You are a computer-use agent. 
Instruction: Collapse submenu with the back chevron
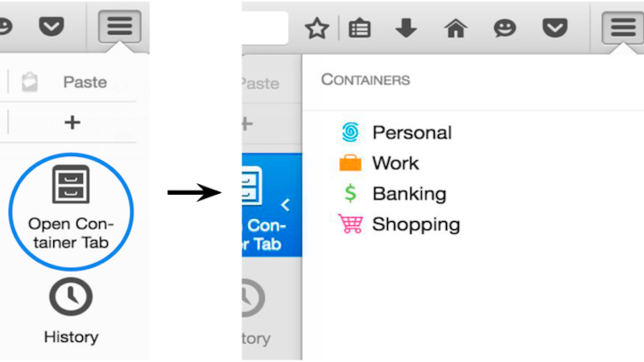tap(286, 205)
